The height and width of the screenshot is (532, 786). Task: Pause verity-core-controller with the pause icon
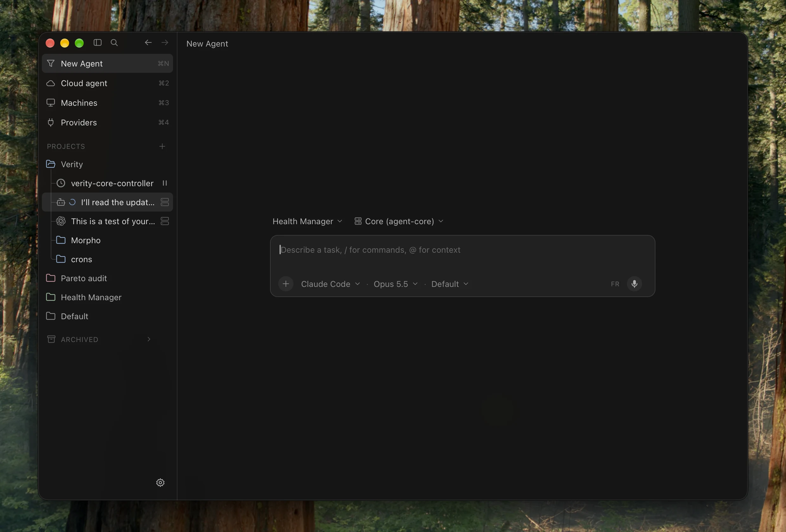tap(165, 183)
